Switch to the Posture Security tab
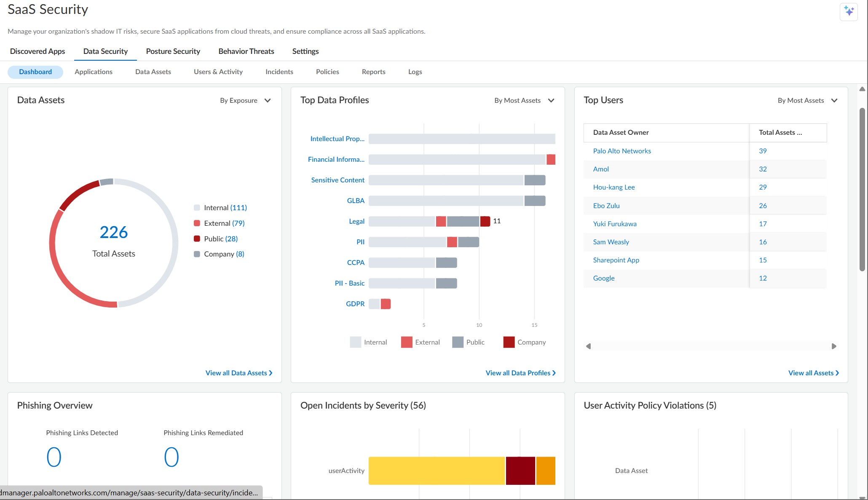868x500 pixels. coord(173,51)
